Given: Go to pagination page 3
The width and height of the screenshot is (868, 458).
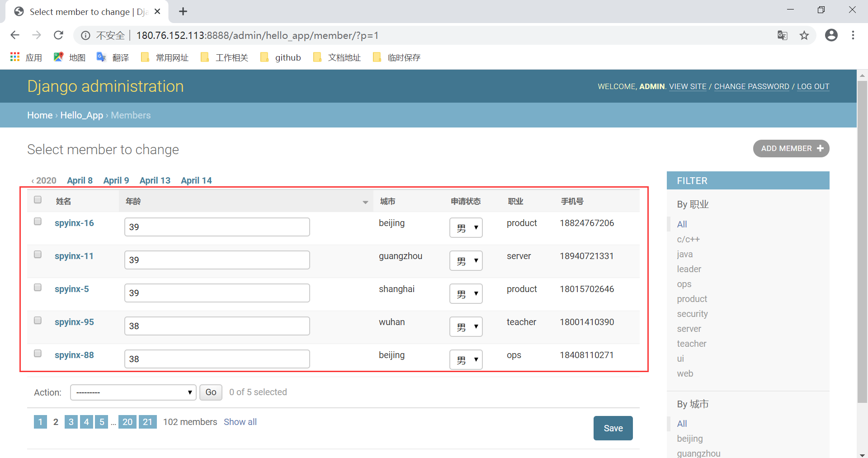Looking at the screenshot, I should coord(71,422).
